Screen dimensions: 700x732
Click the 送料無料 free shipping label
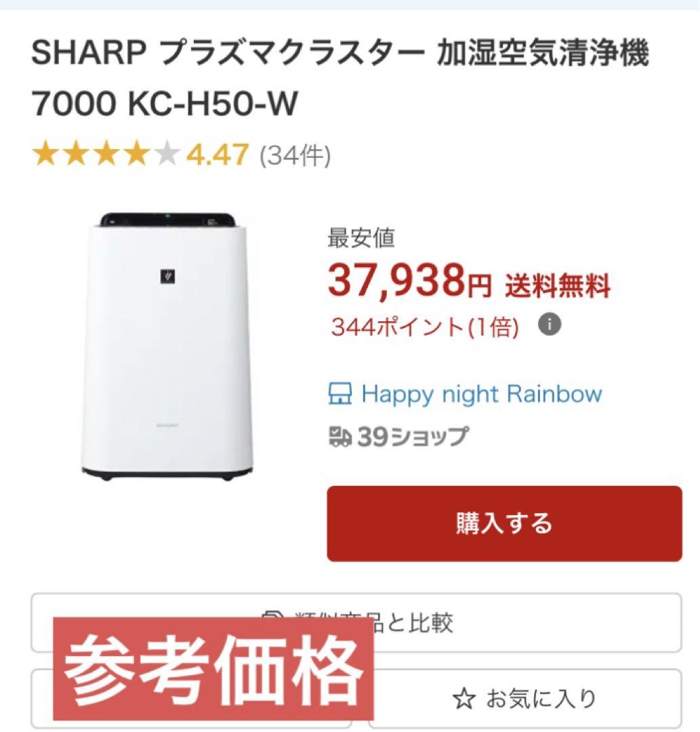click(558, 285)
